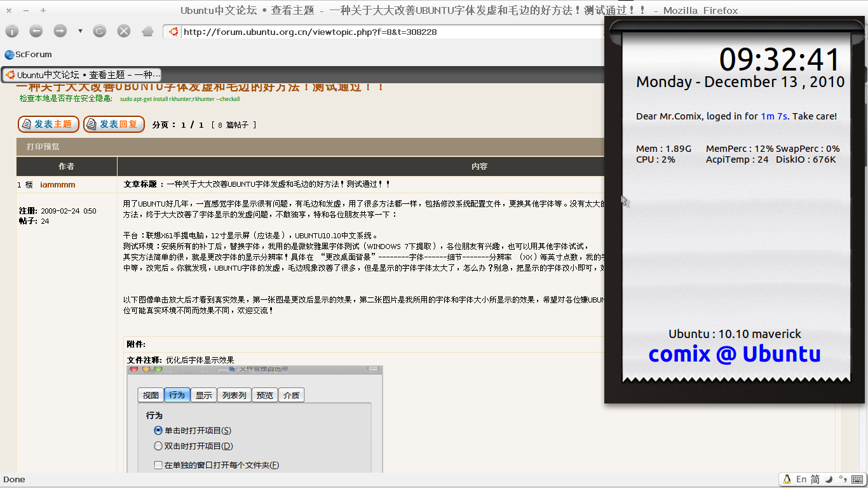Click the 发表主题 new topic button

(x=48, y=125)
